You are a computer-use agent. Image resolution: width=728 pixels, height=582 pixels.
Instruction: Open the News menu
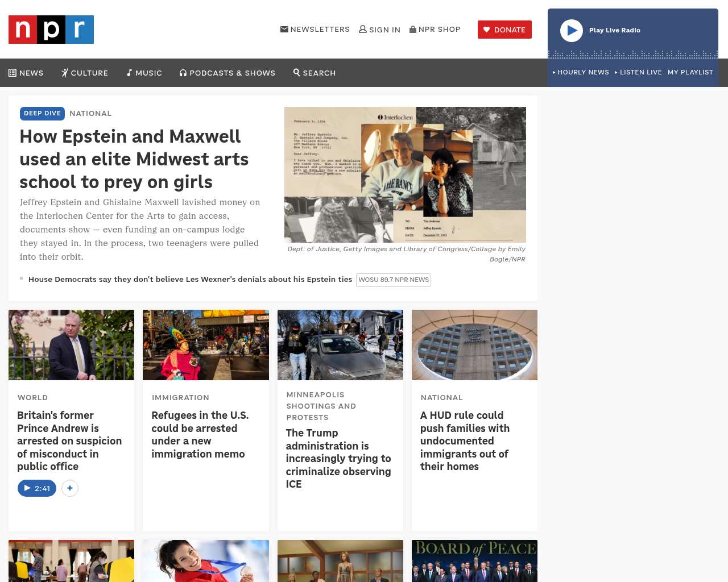coord(26,73)
